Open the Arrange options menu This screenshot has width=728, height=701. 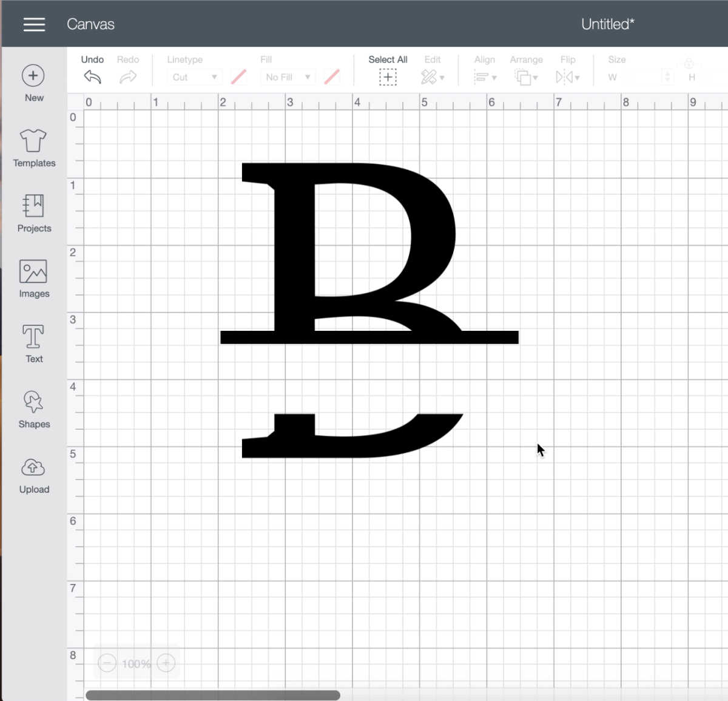(x=526, y=77)
